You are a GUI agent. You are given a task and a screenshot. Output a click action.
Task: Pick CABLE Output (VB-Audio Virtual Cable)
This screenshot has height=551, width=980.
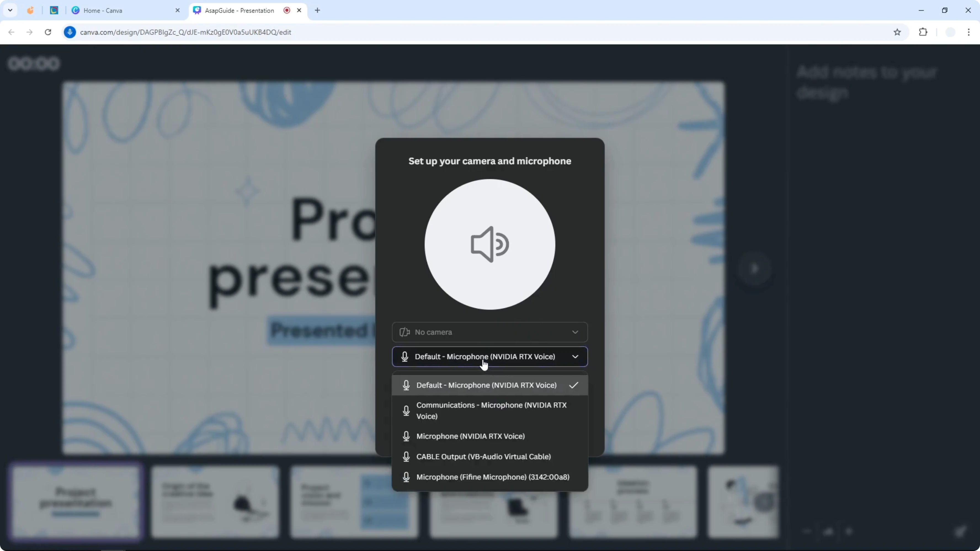click(x=490, y=456)
